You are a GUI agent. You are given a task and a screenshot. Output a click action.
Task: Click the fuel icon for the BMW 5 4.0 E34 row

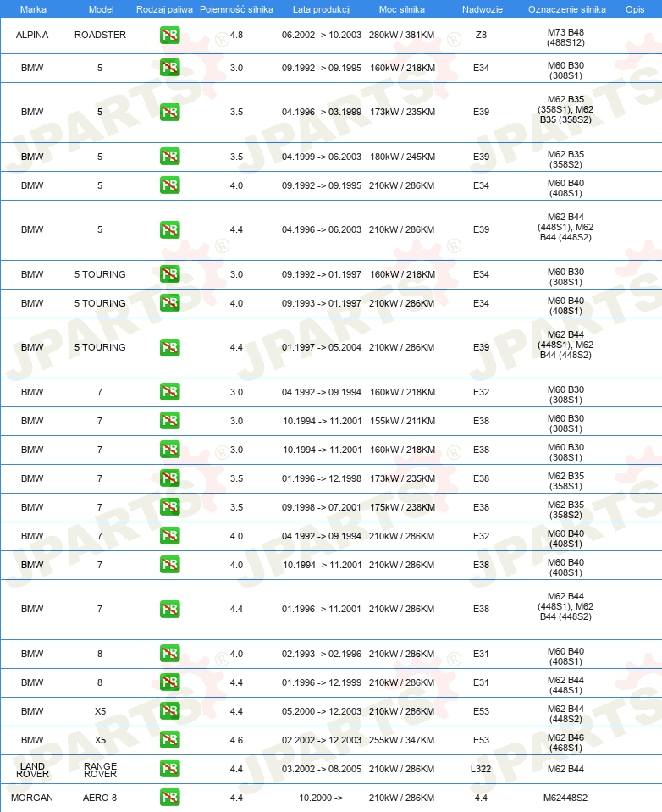click(170, 185)
